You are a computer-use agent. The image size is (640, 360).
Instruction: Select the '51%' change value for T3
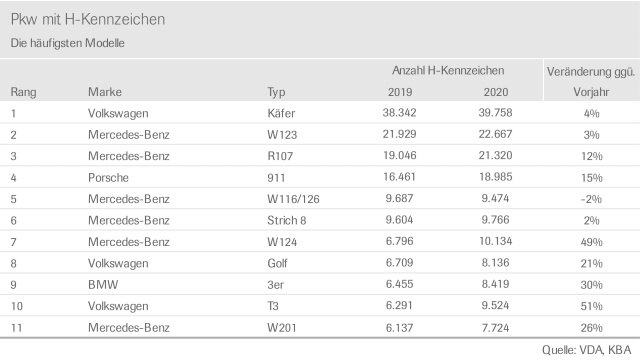point(591,306)
